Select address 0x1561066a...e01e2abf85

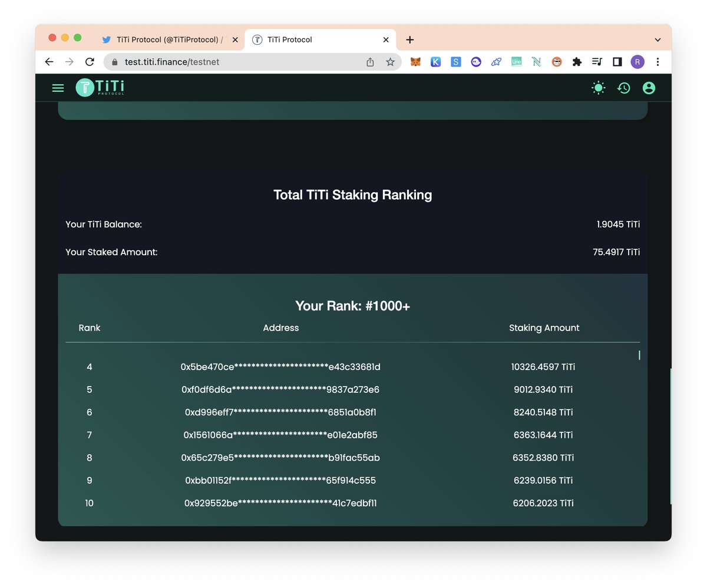(x=280, y=435)
